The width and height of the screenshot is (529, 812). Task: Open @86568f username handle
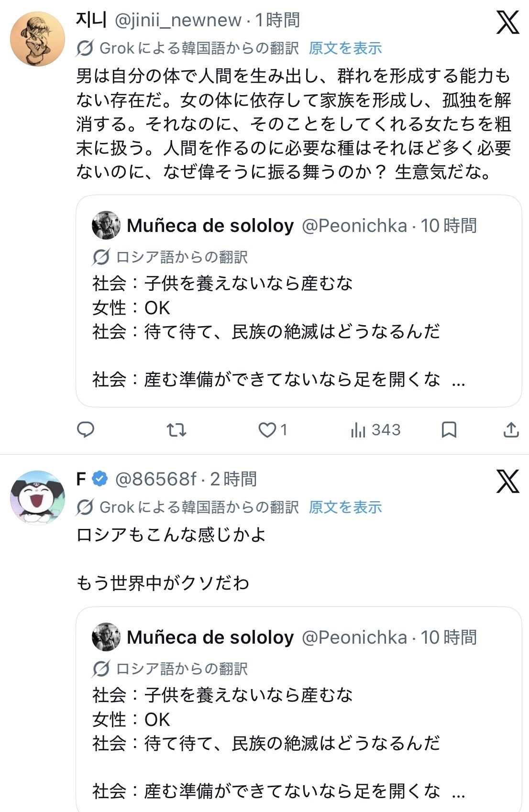[x=156, y=479]
